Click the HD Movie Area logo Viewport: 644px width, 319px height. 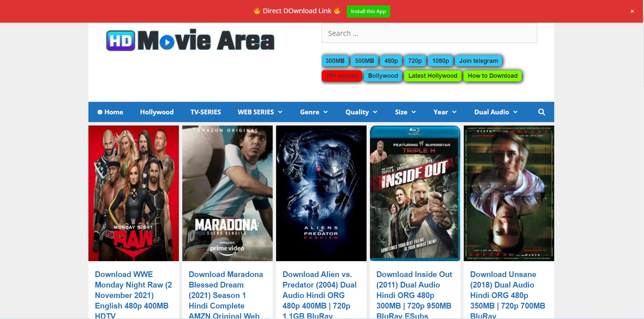click(x=190, y=40)
